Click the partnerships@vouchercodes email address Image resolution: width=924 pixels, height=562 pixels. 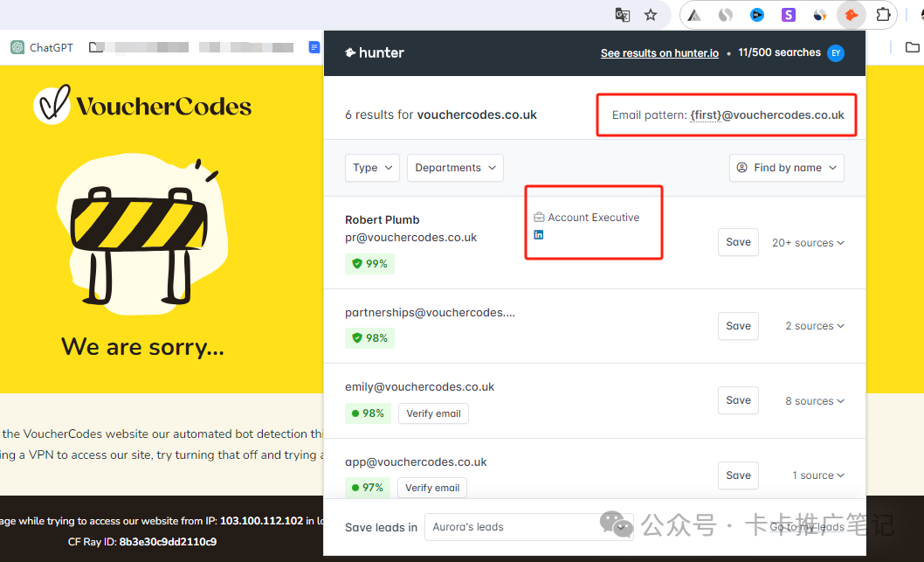point(431,313)
